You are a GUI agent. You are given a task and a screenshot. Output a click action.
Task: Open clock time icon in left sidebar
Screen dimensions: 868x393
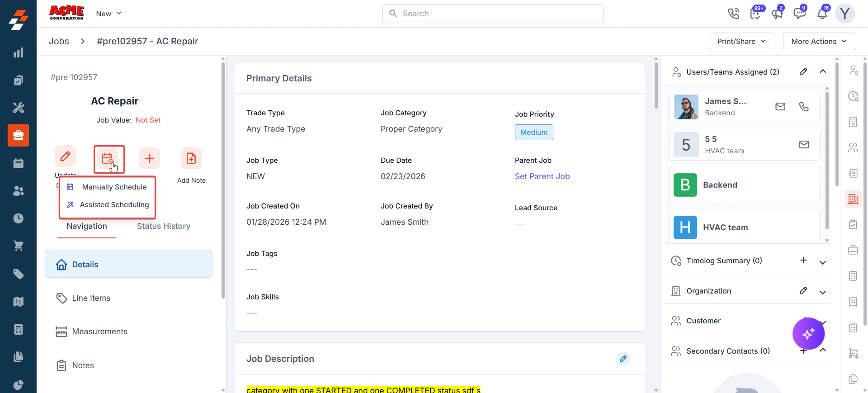(18, 218)
